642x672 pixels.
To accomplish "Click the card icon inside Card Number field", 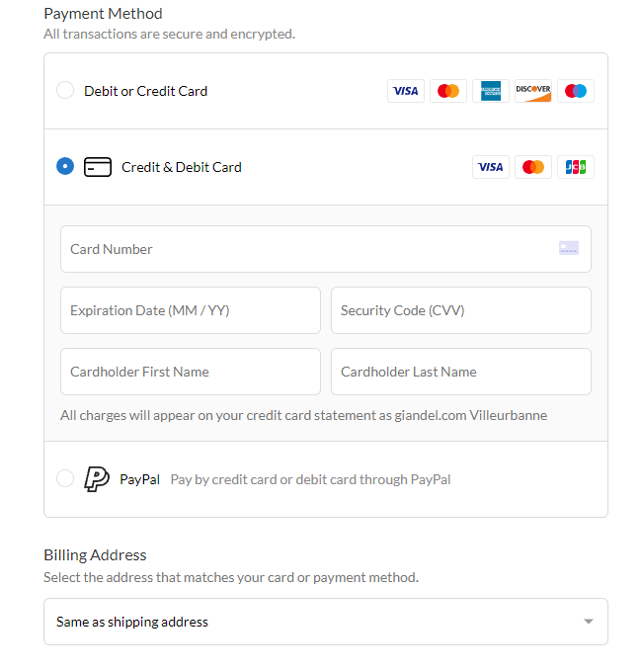I will pos(569,248).
